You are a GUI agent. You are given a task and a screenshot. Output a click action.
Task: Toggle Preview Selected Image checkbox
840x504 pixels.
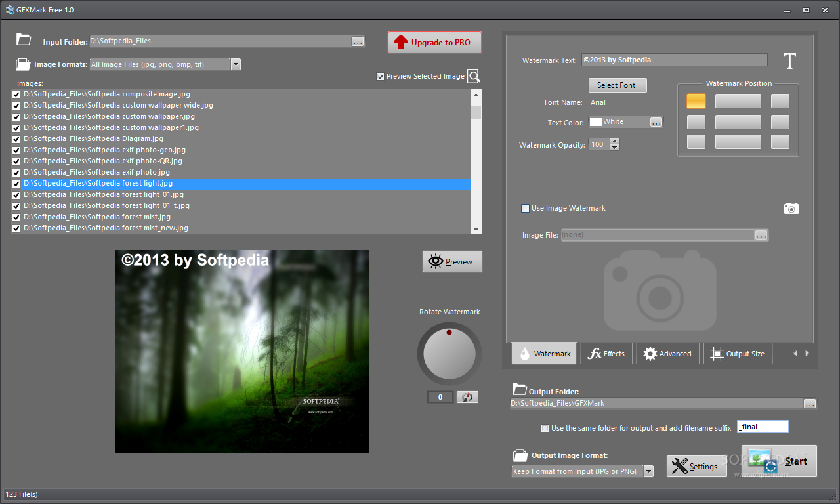pyautogui.click(x=381, y=77)
